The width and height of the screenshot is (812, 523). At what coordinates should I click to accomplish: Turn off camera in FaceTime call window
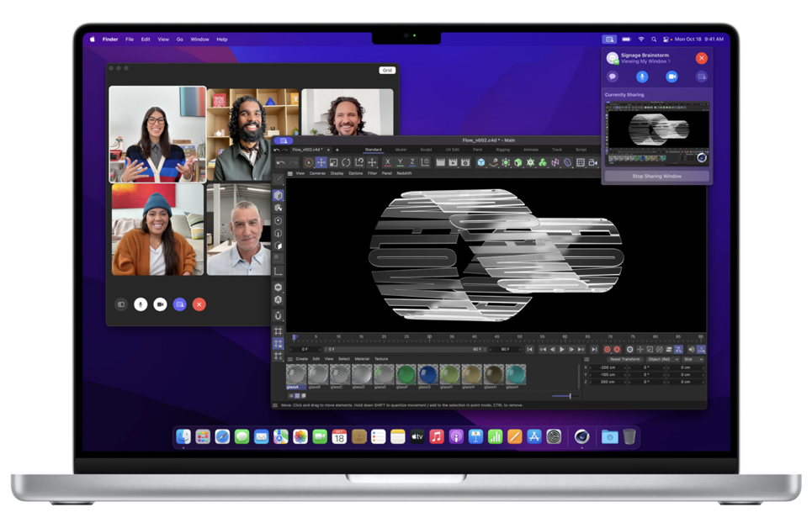click(160, 304)
